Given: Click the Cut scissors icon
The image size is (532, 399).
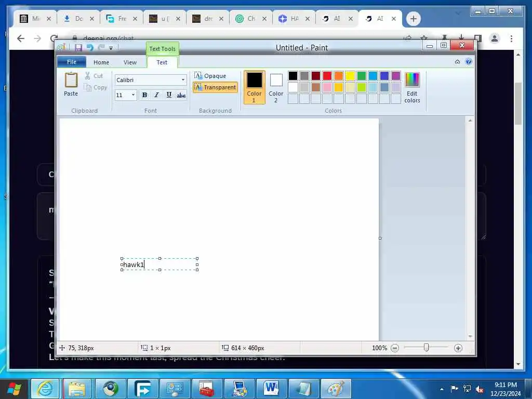Looking at the screenshot, I should (x=87, y=76).
